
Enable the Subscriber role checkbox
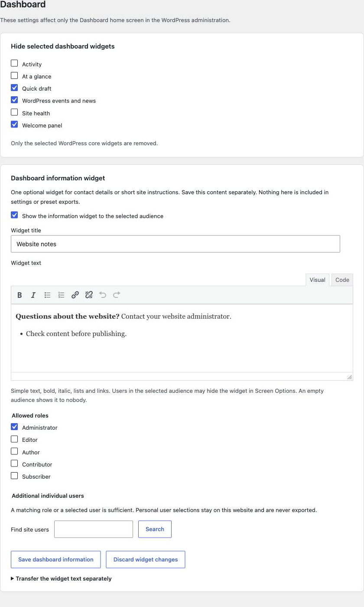tap(14, 476)
